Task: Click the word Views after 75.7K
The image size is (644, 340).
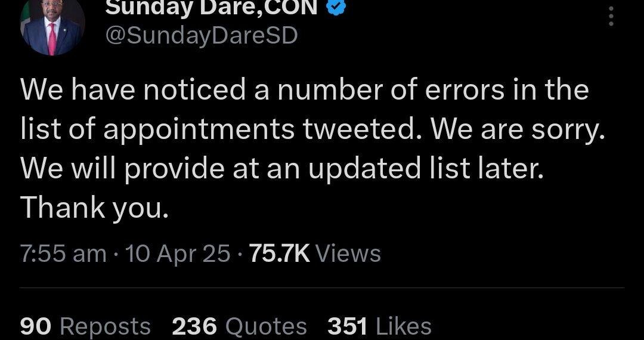Action: coord(348,254)
